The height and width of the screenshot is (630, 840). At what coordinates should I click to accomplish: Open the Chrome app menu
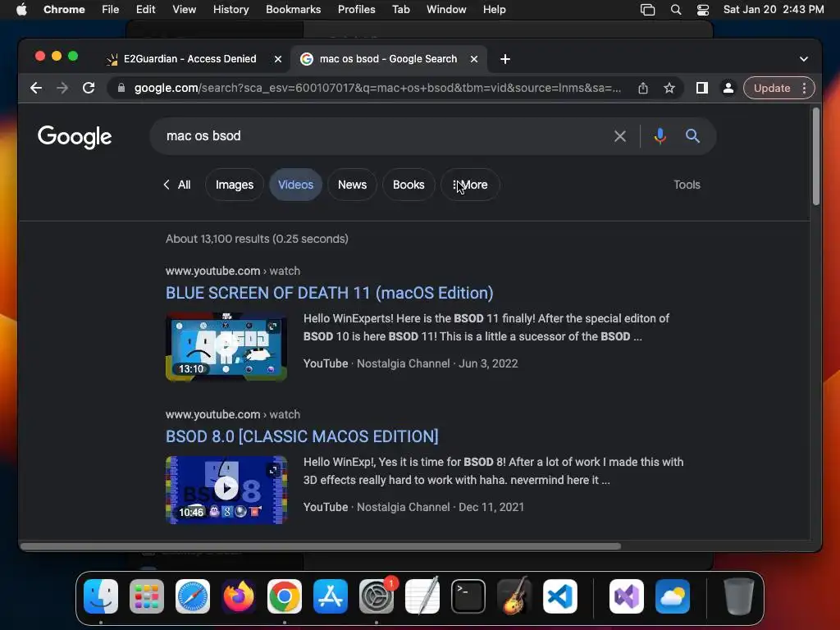click(x=64, y=10)
